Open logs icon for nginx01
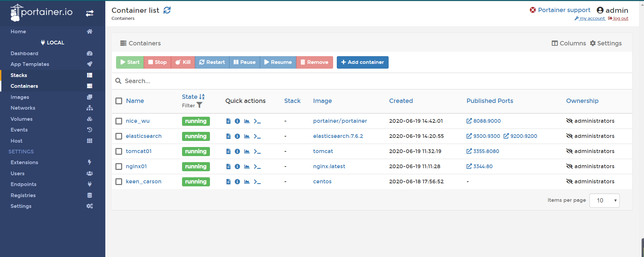 click(228, 167)
